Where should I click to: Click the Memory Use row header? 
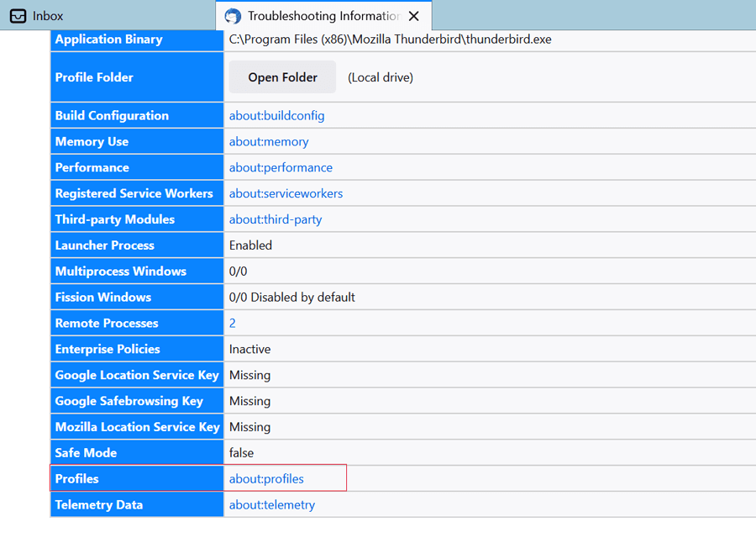coord(137,142)
